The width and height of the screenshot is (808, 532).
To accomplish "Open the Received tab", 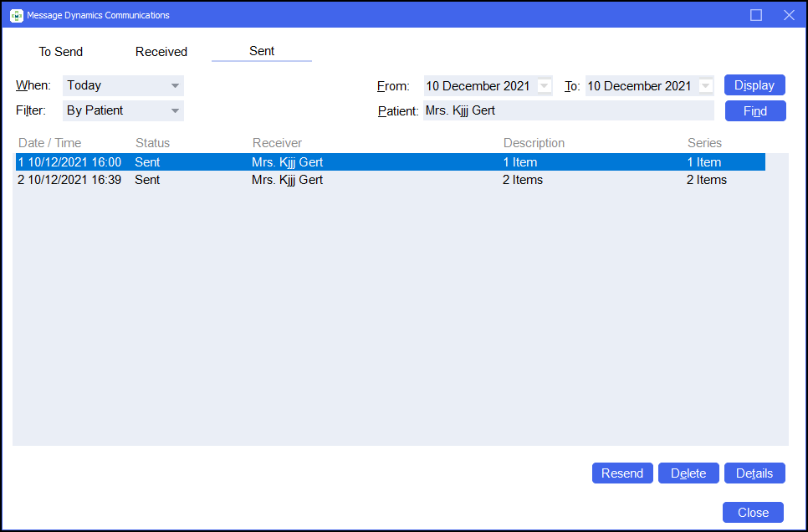I will [161, 52].
